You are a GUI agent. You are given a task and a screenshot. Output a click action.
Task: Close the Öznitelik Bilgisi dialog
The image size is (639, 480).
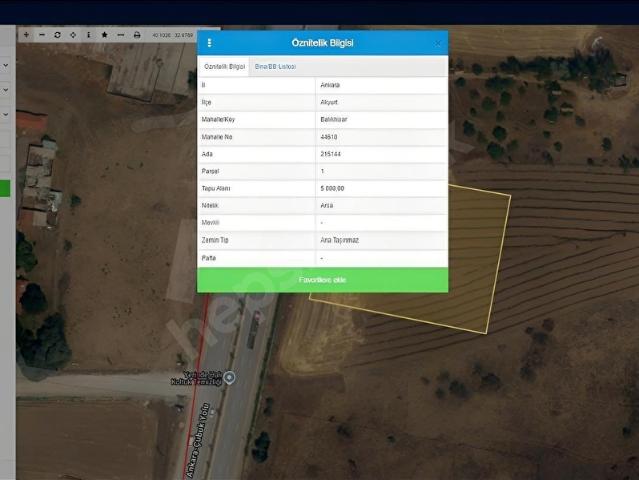pyautogui.click(x=437, y=43)
